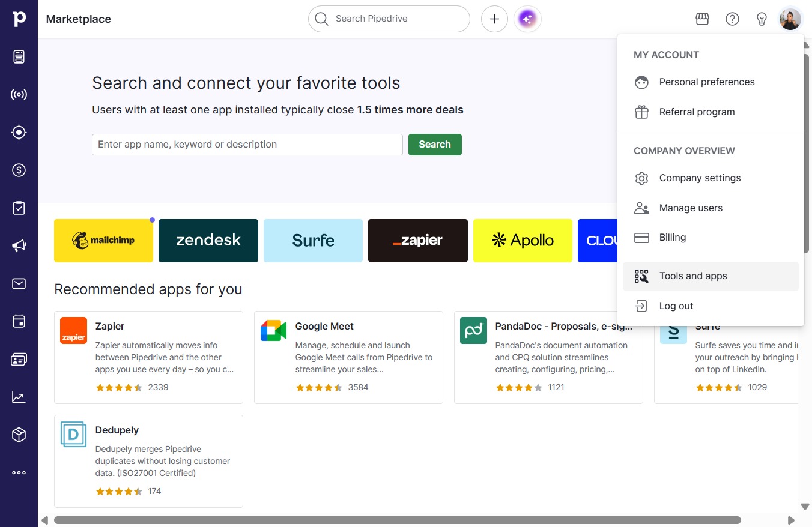812x527 pixels.
Task: Open Deals dollar icon in sidebar
Action: click(19, 170)
